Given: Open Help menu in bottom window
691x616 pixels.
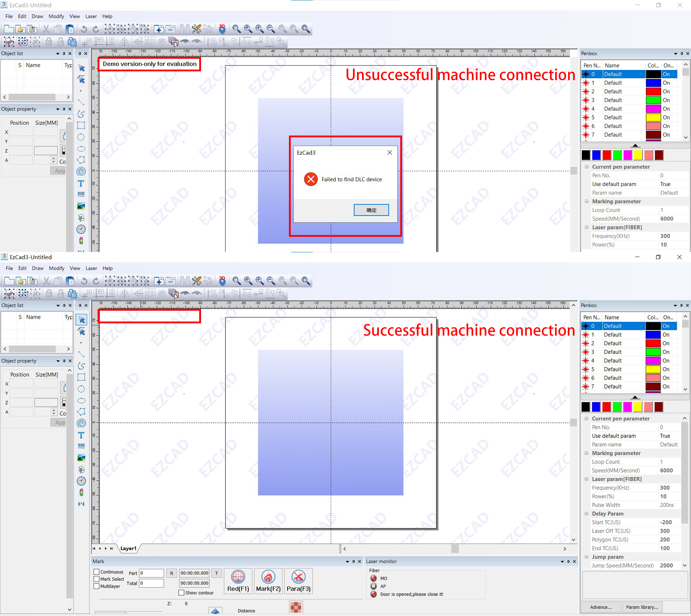Looking at the screenshot, I should coord(107,268).
